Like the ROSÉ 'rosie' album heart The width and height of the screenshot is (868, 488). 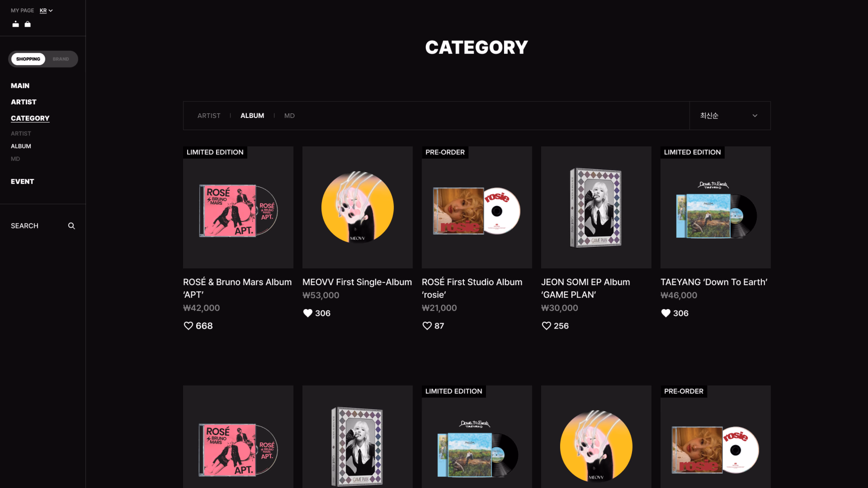point(427,326)
